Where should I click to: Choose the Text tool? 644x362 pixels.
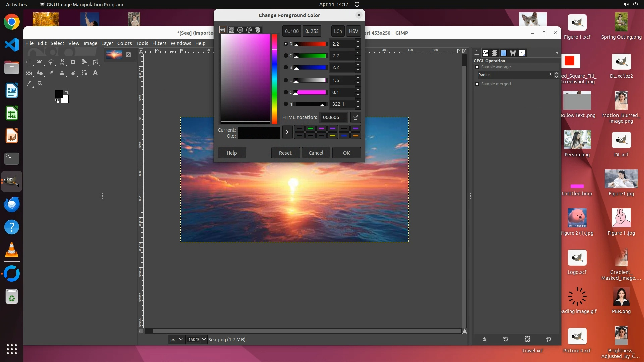click(95, 73)
